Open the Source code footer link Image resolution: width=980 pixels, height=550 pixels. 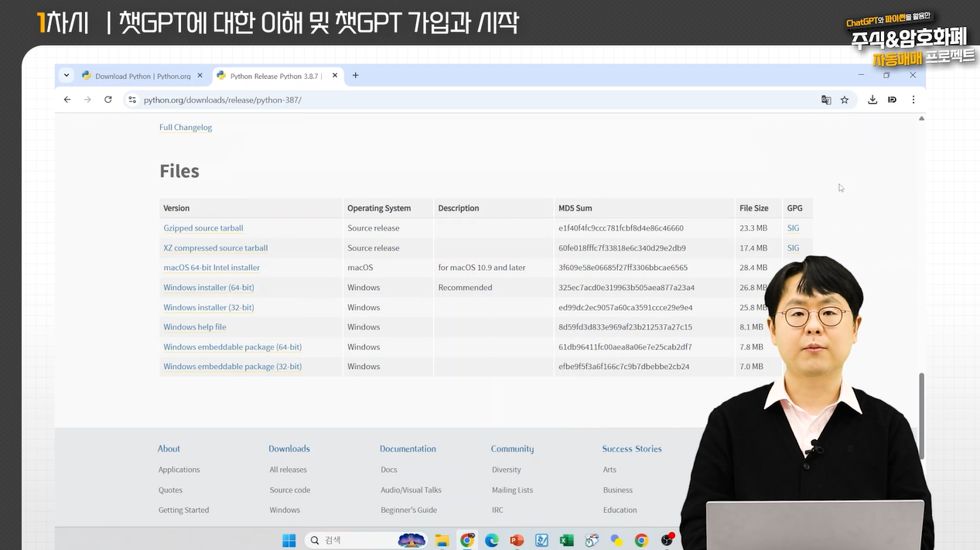pyautogui.click(x=290, y=490)
